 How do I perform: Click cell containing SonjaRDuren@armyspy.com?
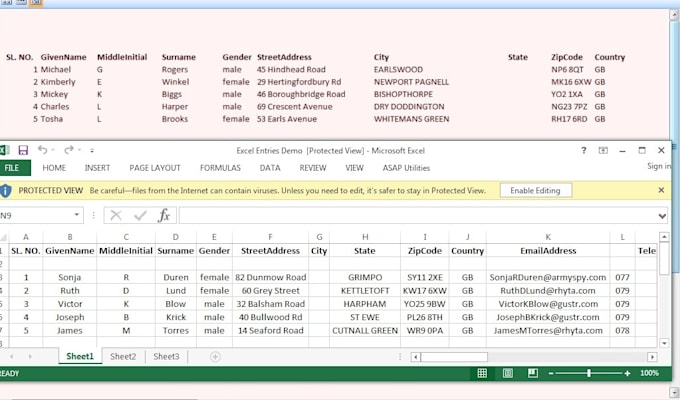coord(548,277)
